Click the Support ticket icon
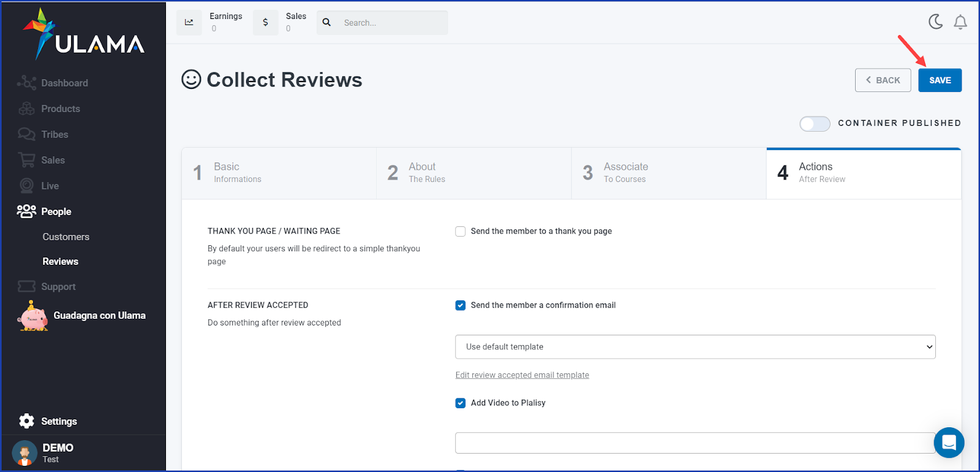Viewport: 980px width, 472px height. (26, 286)
